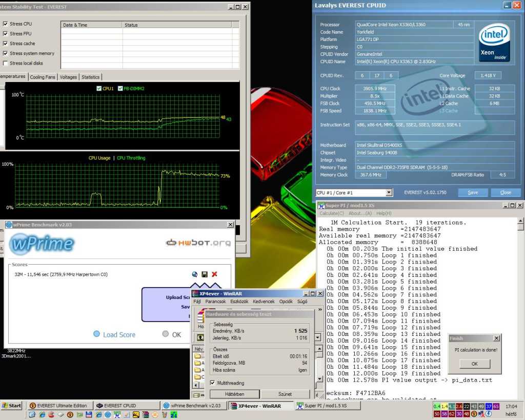Open the WinRAR address bar dropdown arrow
Screen dimensions: 525x420
click(x=318, y=337)
